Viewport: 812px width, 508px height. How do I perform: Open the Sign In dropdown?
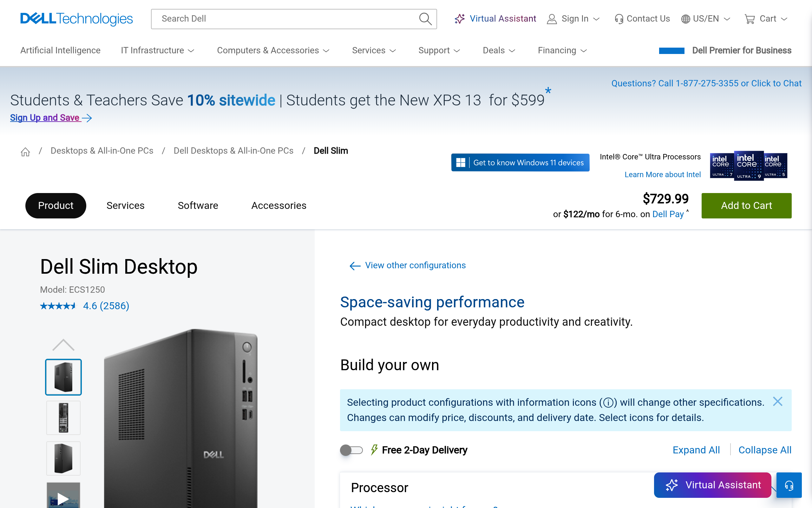573,19
